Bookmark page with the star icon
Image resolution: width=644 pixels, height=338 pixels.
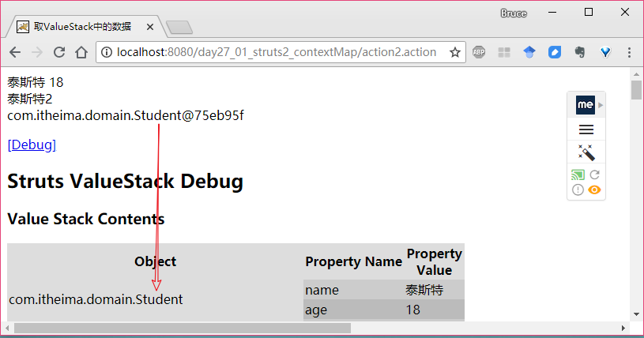point(454,52)
